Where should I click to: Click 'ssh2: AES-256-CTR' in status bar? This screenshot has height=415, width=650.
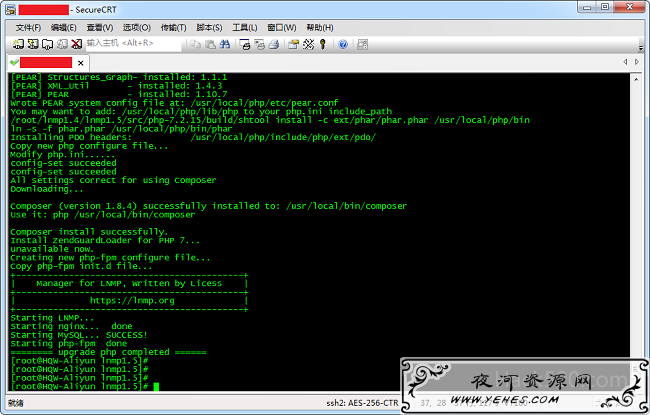point(362,403)
